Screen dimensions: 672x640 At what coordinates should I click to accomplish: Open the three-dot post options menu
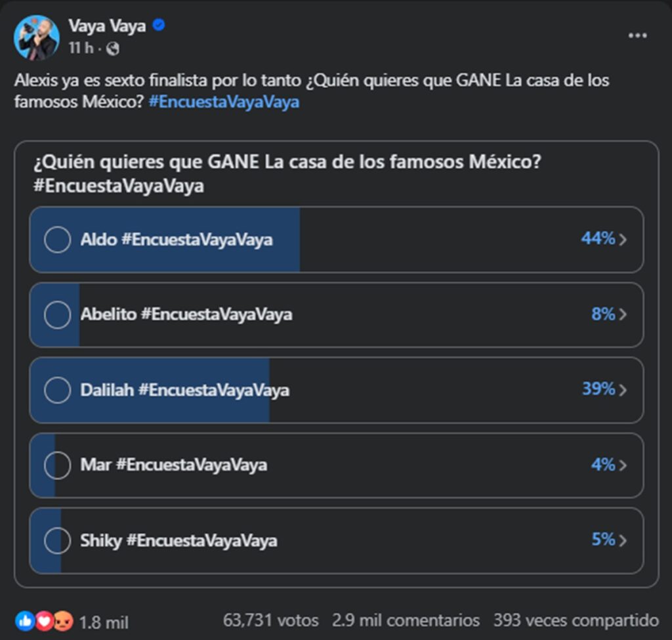tap(637, 36)
